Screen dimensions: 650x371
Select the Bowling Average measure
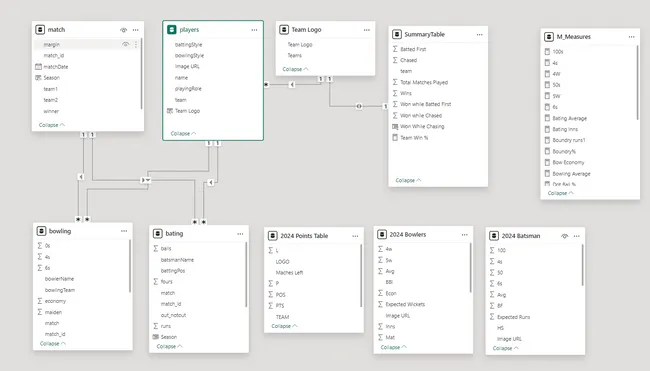pos(571,174)
